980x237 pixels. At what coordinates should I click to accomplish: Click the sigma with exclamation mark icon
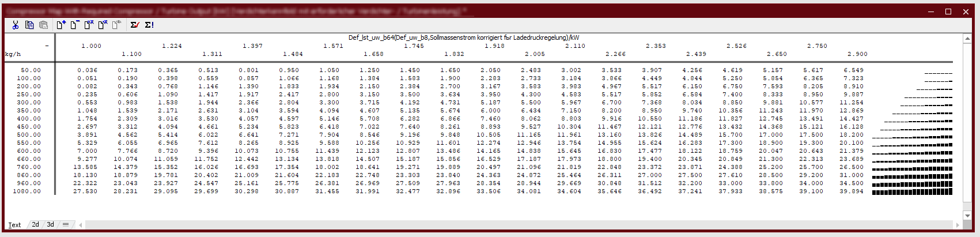[149, 25]
